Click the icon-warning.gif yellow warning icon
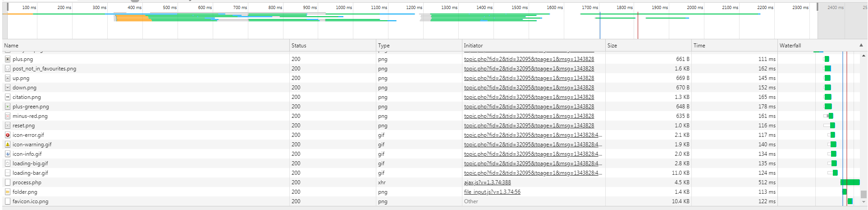Viewport: 868px width, 210px height. [x=8, y=145]
